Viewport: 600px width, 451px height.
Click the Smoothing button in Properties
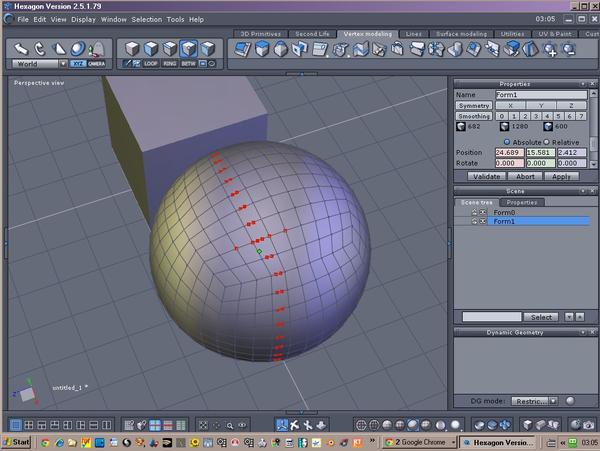click(x=474, y=116)
